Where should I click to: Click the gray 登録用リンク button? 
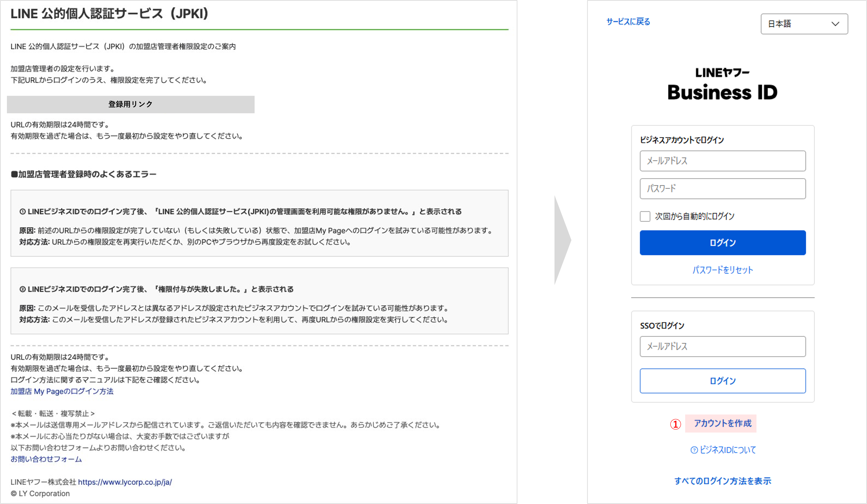click(130, 104)
